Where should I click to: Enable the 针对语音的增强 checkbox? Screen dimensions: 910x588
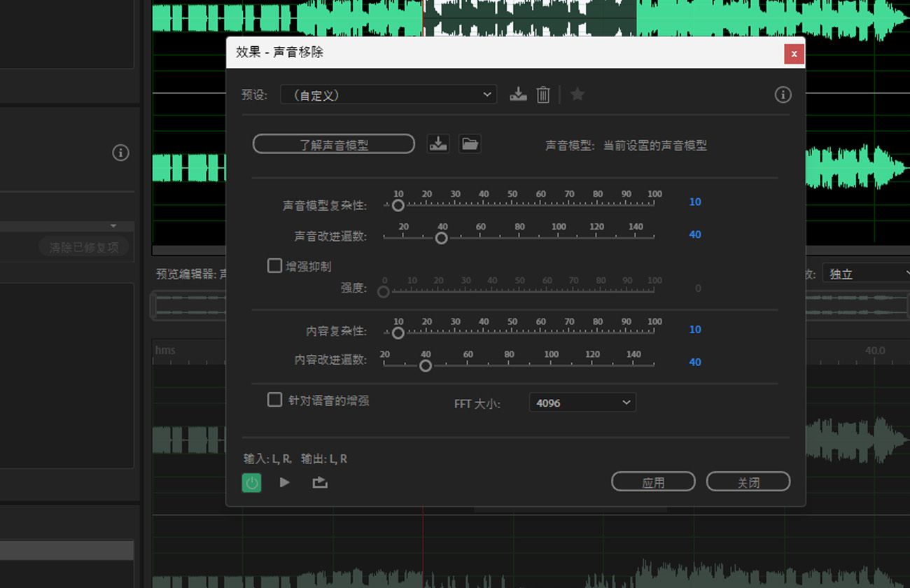(274, 400)
